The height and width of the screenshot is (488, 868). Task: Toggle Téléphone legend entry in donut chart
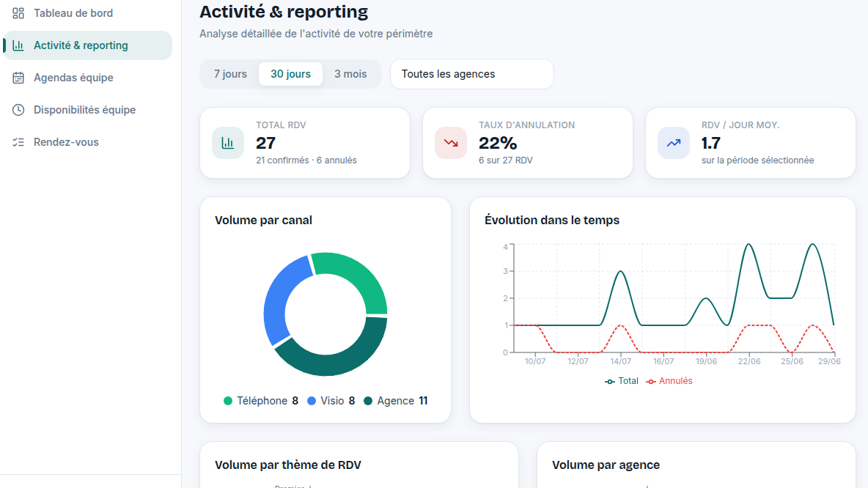coord(261,401)
